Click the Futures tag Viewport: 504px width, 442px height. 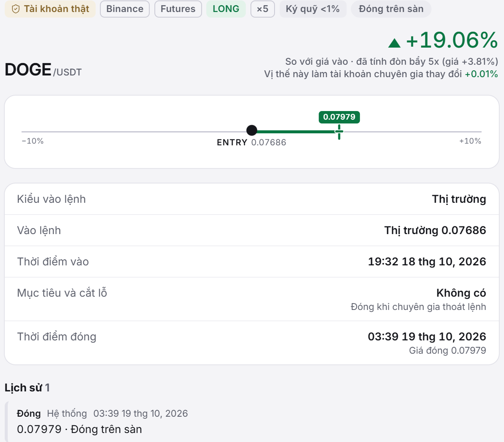click(178, 9)
